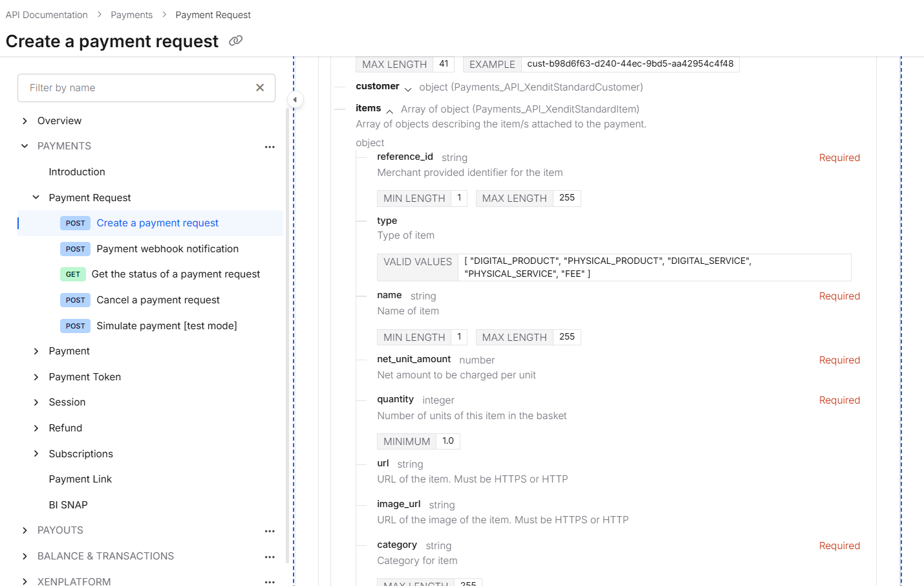Image resolution: width=924 pixels, height=586 pixels.
Task: Open PAYMENTS section more options menu
Action: (270, 147)
